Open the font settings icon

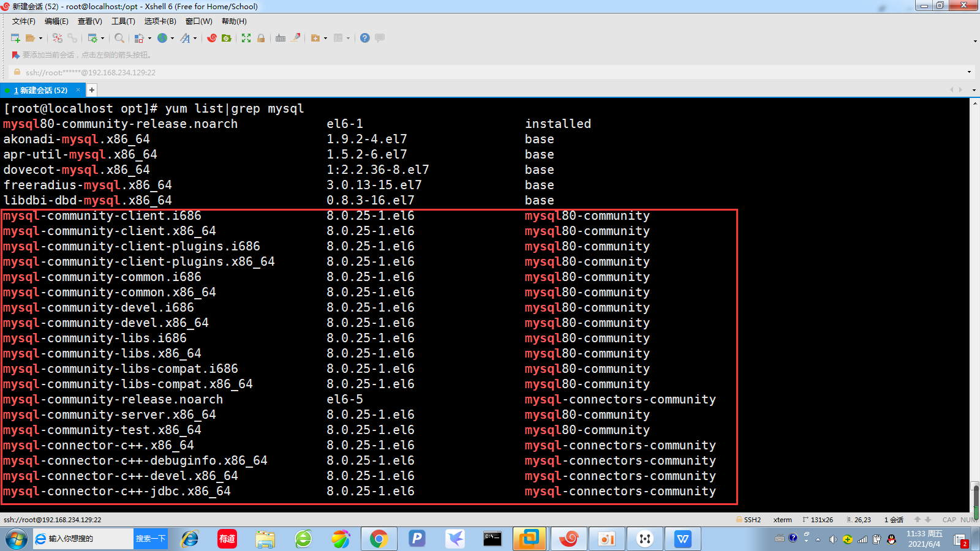(185, 37)
